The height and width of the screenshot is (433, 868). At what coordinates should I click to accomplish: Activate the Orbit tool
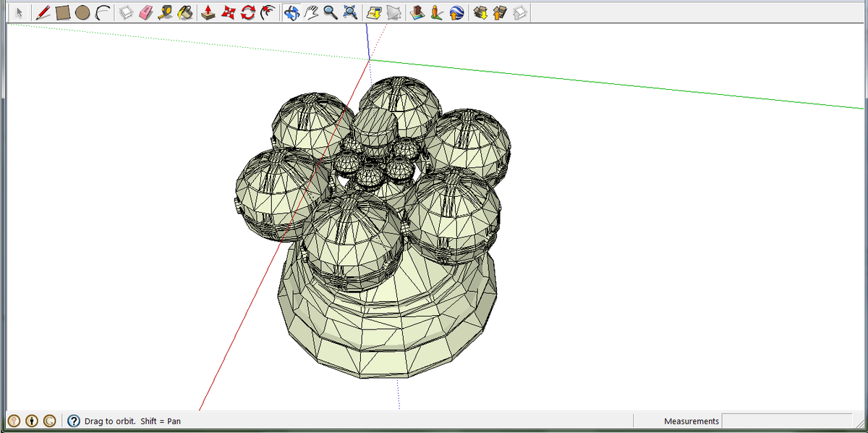pyautogui.click(x=292, y=12)
